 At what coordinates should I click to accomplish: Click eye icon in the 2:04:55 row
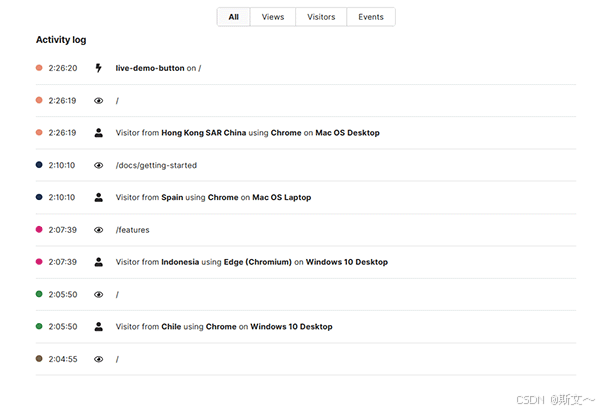(99, 359)
